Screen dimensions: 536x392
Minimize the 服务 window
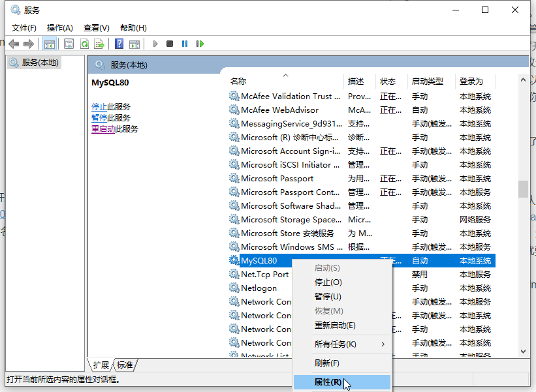coord(455,10)
